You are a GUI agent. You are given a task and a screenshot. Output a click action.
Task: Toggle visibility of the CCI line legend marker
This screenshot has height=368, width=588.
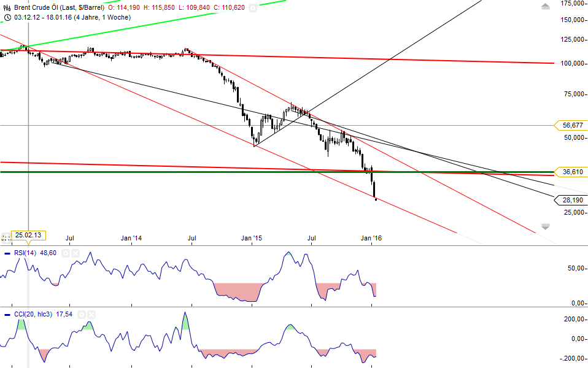coord(7,314)
